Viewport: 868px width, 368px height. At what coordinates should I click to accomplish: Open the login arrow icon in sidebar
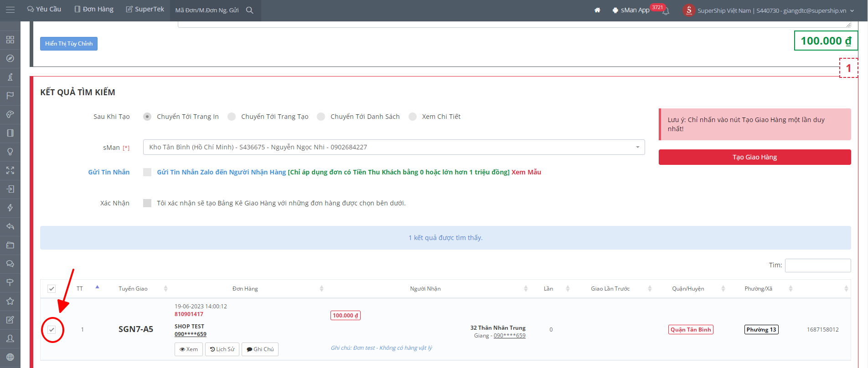[x=10, y=189]
